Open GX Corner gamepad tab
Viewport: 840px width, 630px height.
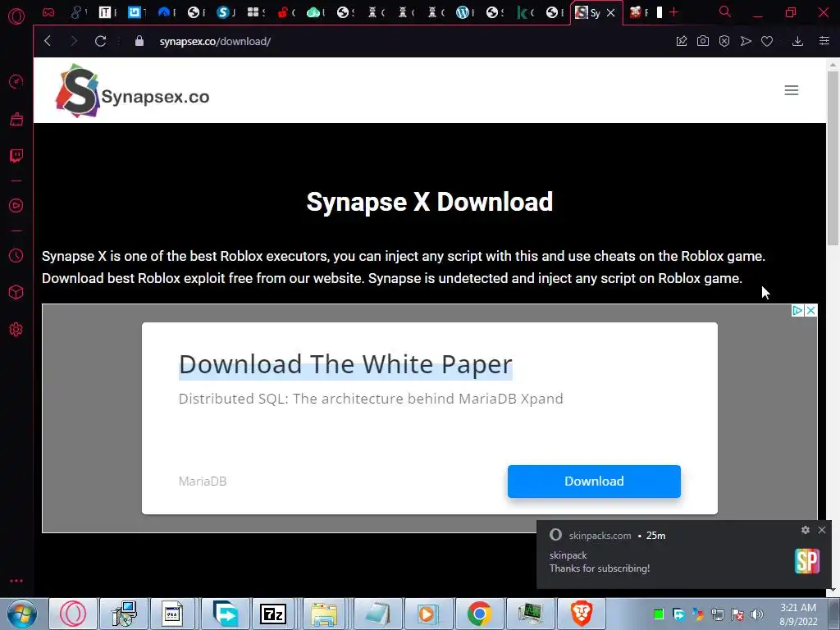click(48, 12)
